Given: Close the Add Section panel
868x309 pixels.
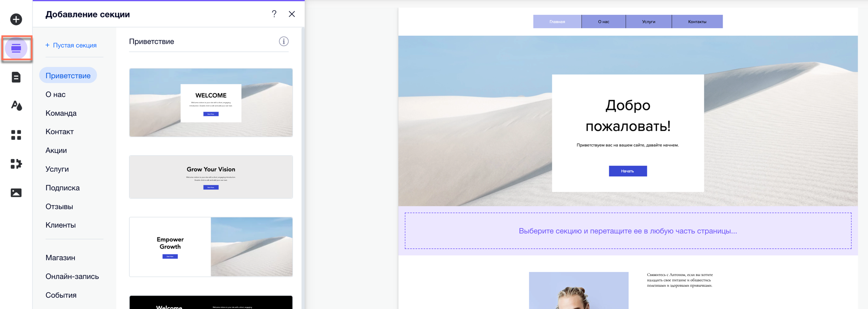Looking at the screenshot, I should [292, 14].
